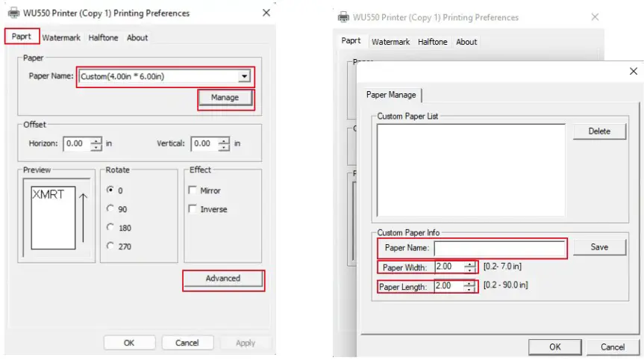Select the Paper Manage tab
The image size is (644, 360).
point(391,95)
